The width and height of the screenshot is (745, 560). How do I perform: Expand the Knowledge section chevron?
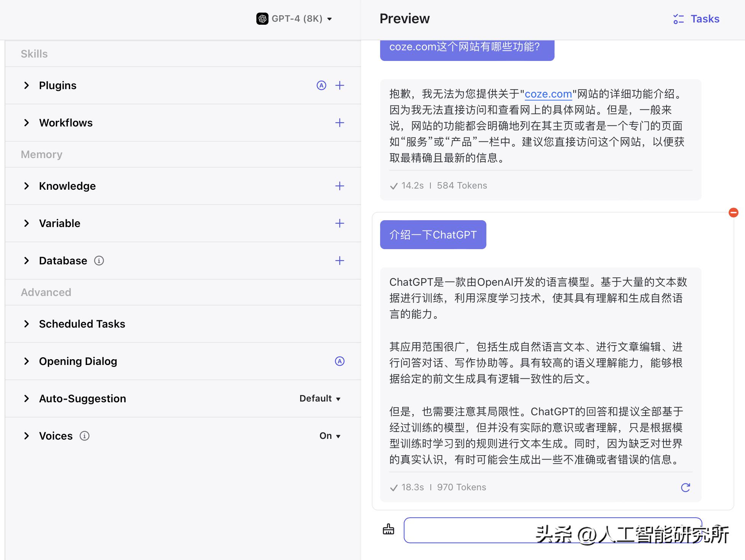pos(26,186)
